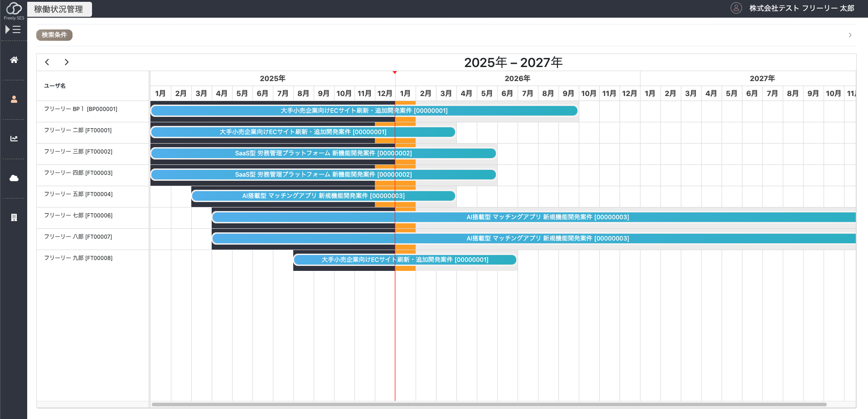Expand the search conditions panel chevron
The height and width of the screenshot is (419, 868).
(850, 35)
